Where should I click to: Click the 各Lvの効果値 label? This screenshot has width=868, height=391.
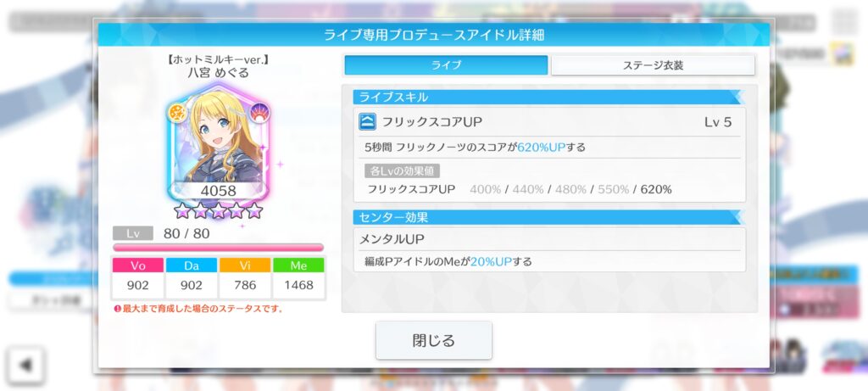(402, 170)
